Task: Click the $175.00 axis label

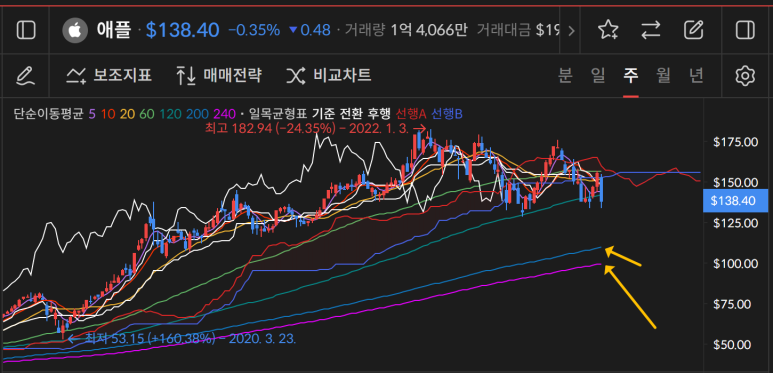Action: 736,142
